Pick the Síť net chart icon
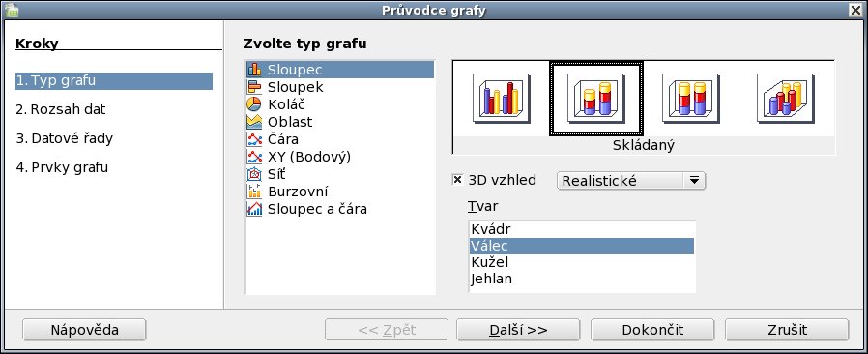 (254, 174)
